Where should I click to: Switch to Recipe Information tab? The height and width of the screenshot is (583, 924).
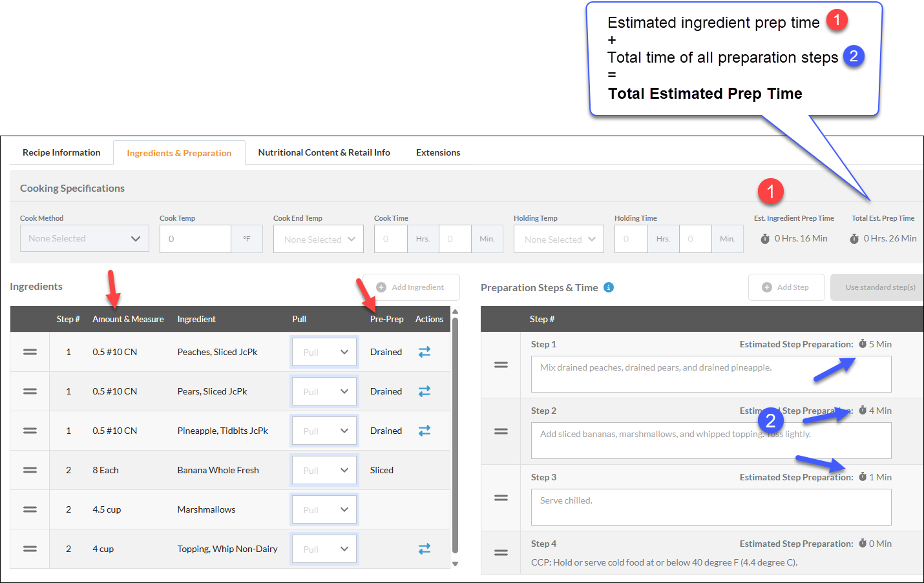(x=61, y=152)
